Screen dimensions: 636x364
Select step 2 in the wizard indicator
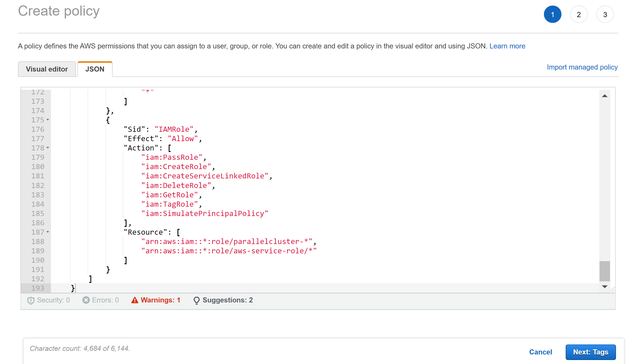click(x=579, y=14)
